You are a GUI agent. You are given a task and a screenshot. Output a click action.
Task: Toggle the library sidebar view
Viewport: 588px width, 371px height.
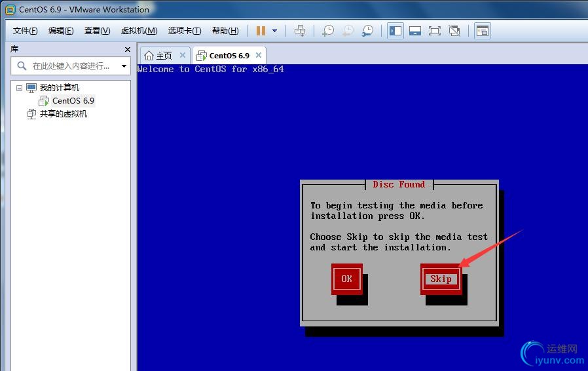395,31
